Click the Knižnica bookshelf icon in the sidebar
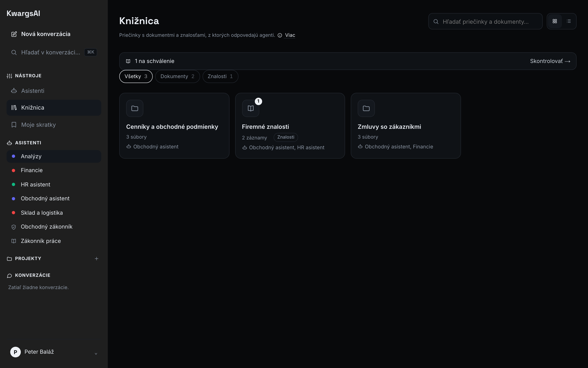Image resolution: width=588 pixels, height=368 pixels. pyautogui.click(x=14, y=108)
